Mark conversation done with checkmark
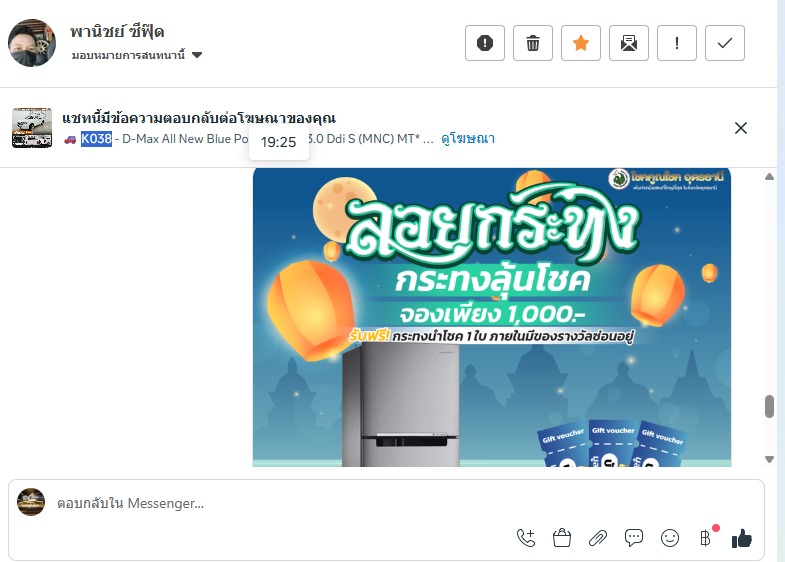Screen dimensions: 785x562 point(725,43)
